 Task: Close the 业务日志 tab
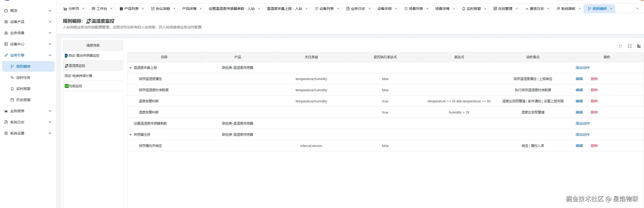pos(370,9)
